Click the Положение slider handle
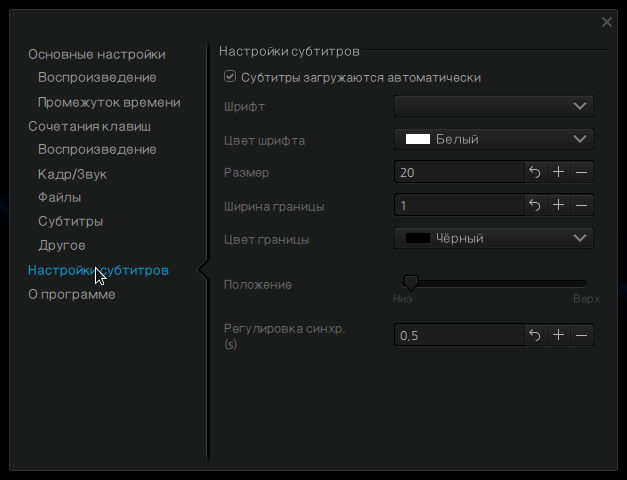The image size is (627, 480). pyautogui.click(x=410, y=283)
